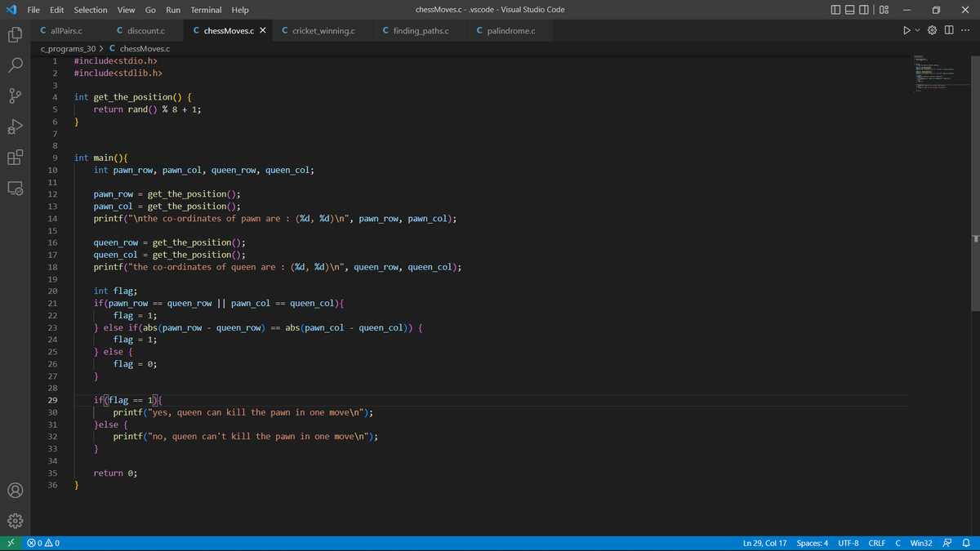Switch to the palindrome.c tab
980x551 pixels.
pos(511,31)
